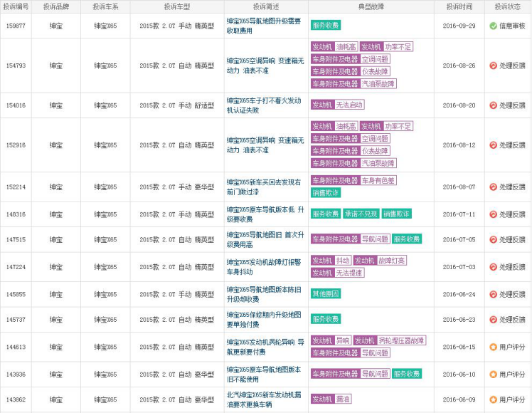Image resolution: width=532 pixels, height=413 pixels.
Task: Click the green 信息审核 status icon in row 159877
Action: [x=494, y=26]
